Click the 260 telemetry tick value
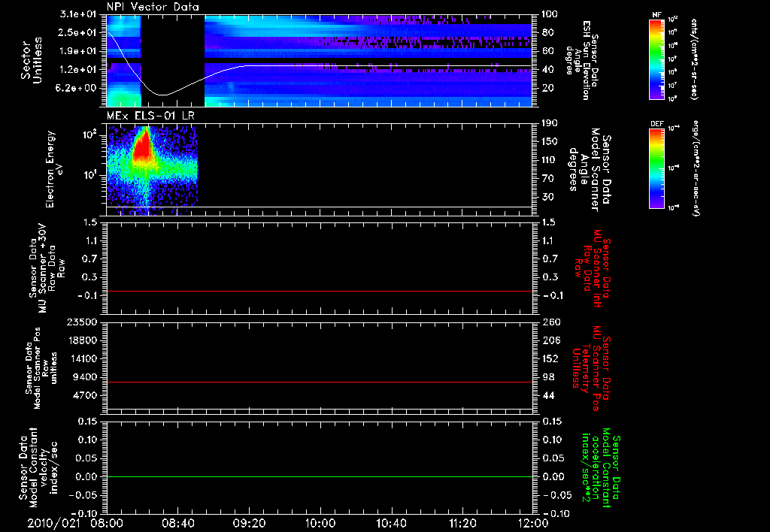The height and width of the screenshot is (532, 770). [x=550, y=322]
